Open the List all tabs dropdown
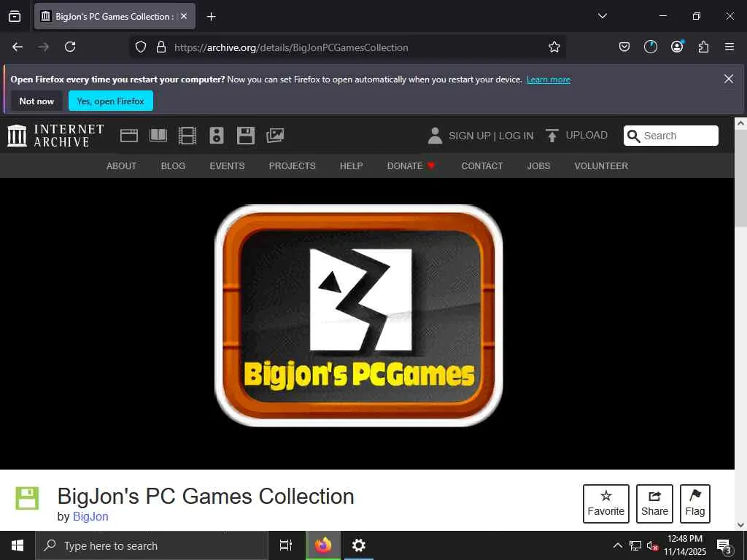 point(602,16)
